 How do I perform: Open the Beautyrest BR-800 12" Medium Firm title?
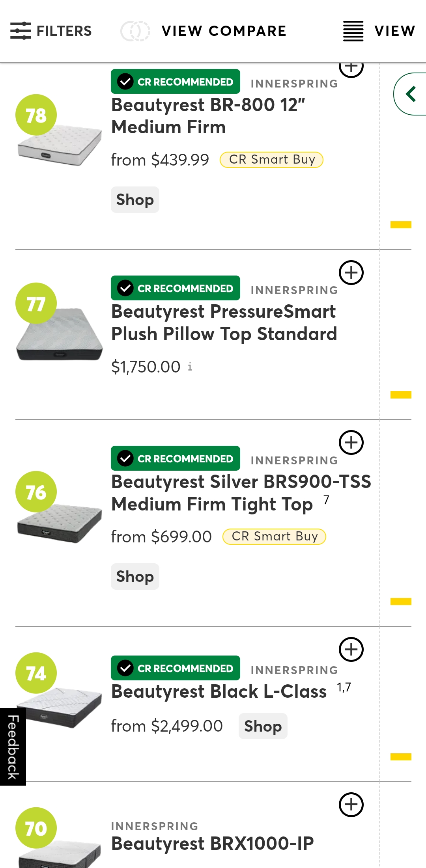click(x=208, y=116)
